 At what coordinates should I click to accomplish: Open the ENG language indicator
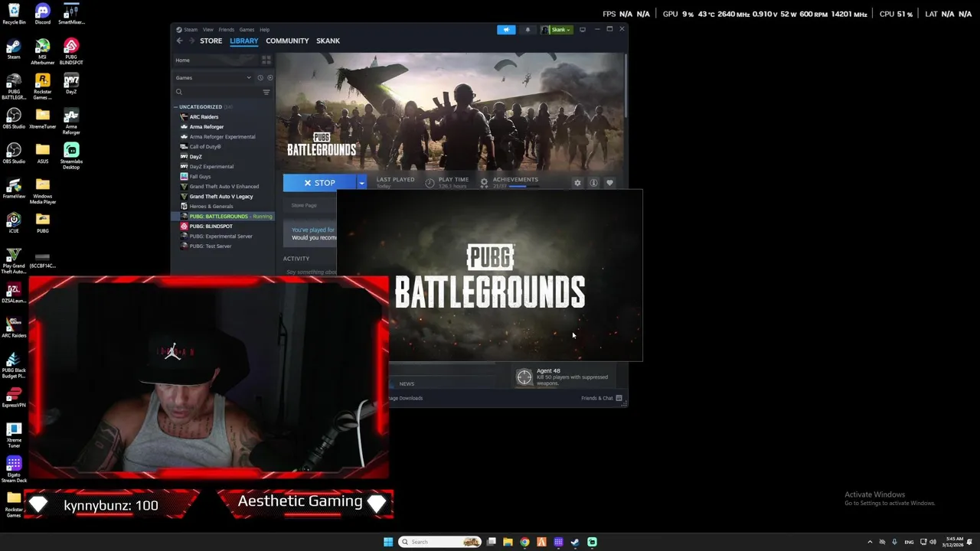click(909, 542)
